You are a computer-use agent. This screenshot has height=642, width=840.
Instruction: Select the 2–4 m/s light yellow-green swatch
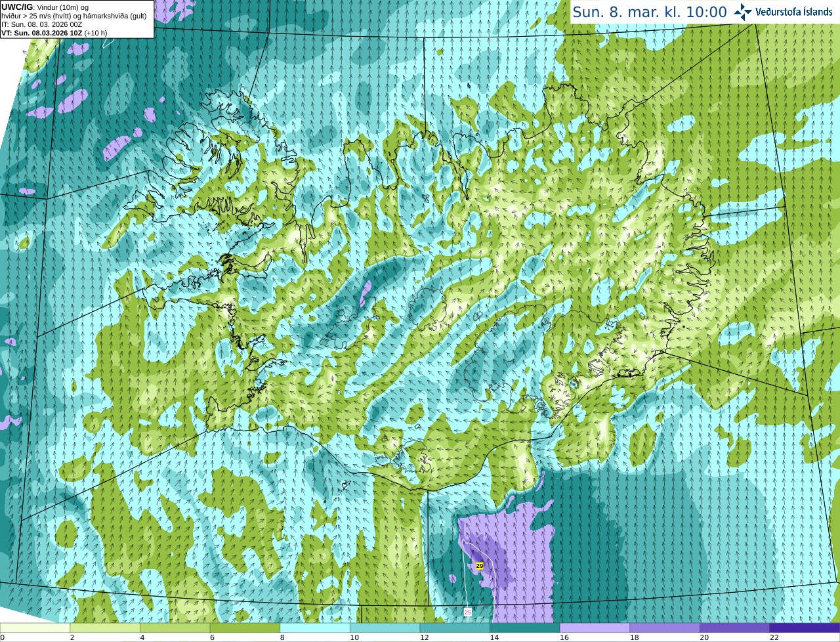(x=105, y=628)
